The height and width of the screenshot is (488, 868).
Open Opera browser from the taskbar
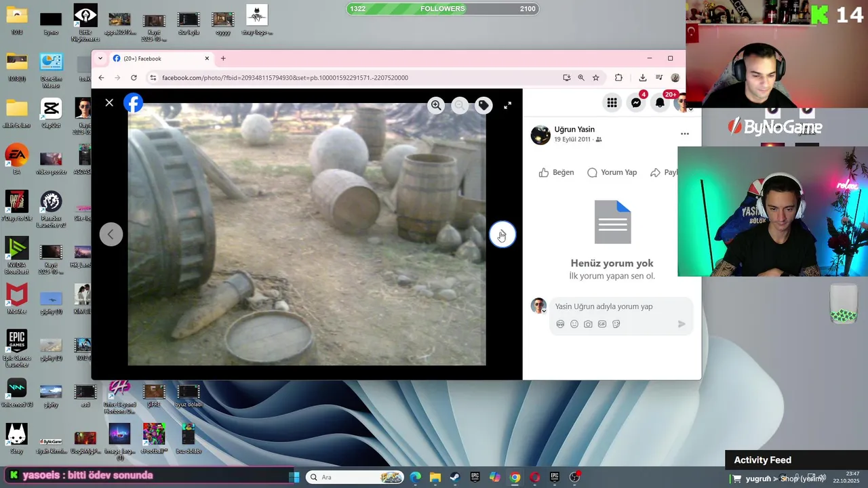tap(535, 477)
